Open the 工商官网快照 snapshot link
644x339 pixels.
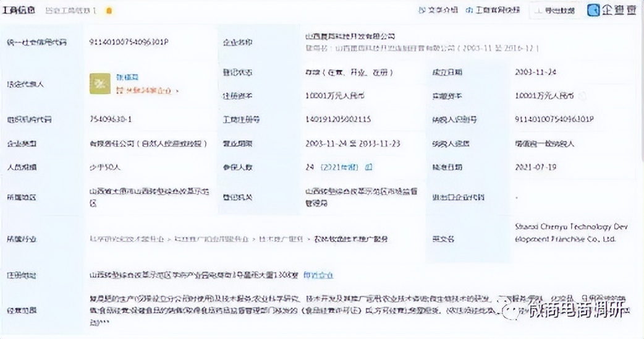tap(493, 10)
